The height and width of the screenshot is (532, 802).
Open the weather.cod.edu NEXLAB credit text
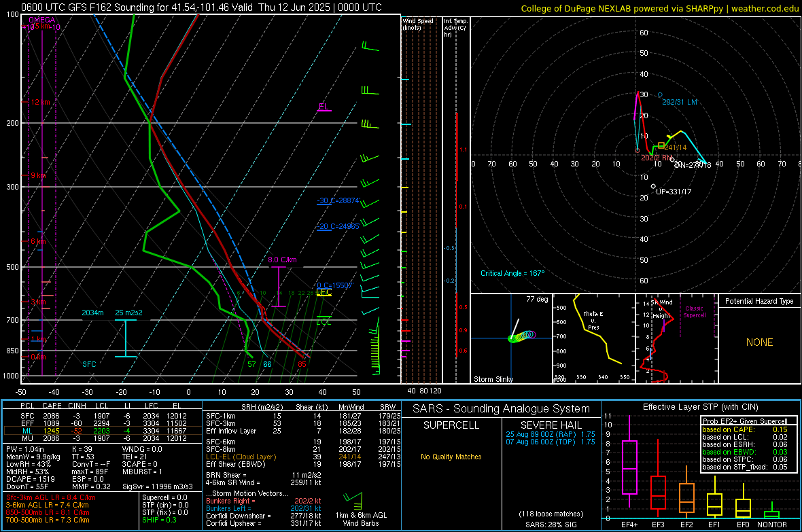(659, 8)
